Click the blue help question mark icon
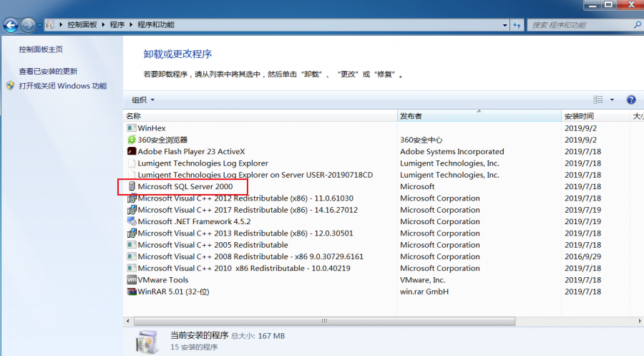 (x=631, y=100)
